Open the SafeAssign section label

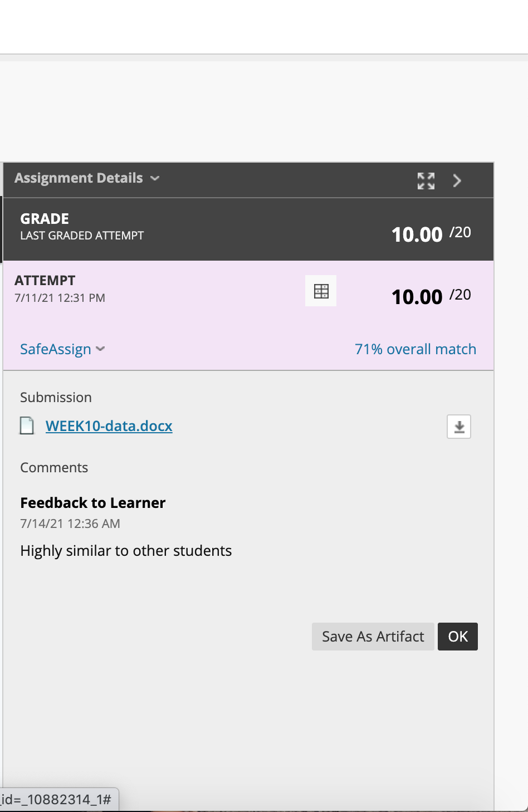coord(56,349)
